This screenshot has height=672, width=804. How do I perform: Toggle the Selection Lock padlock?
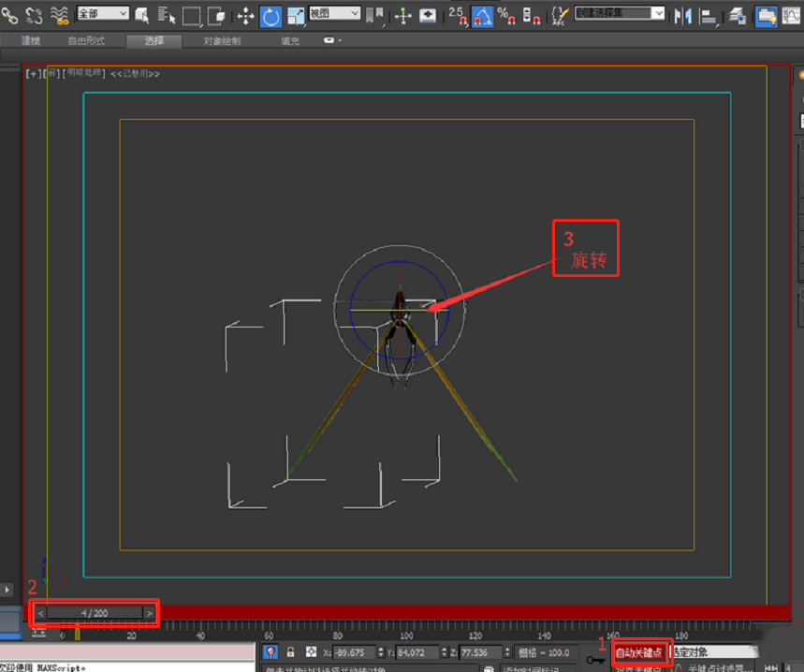tap(290, 652)
